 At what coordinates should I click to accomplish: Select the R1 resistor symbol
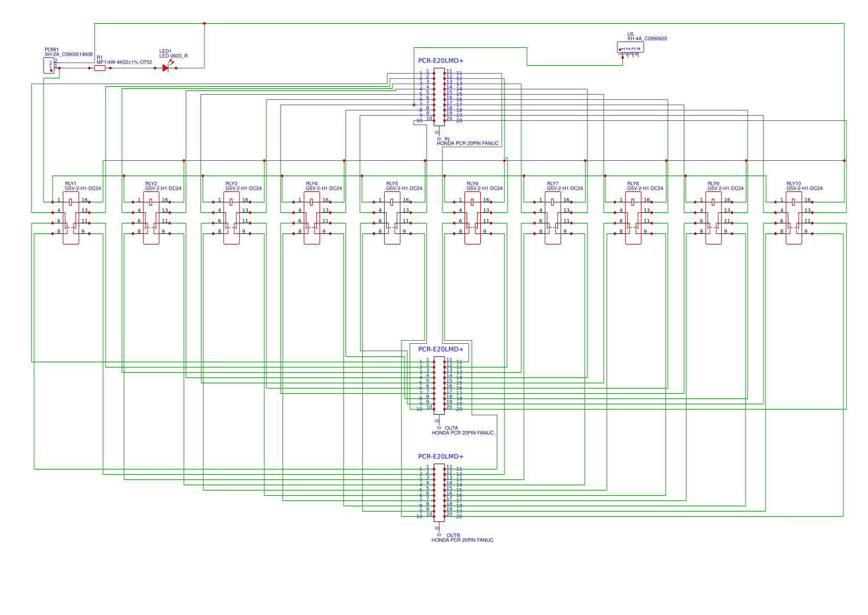click(100, 68)
